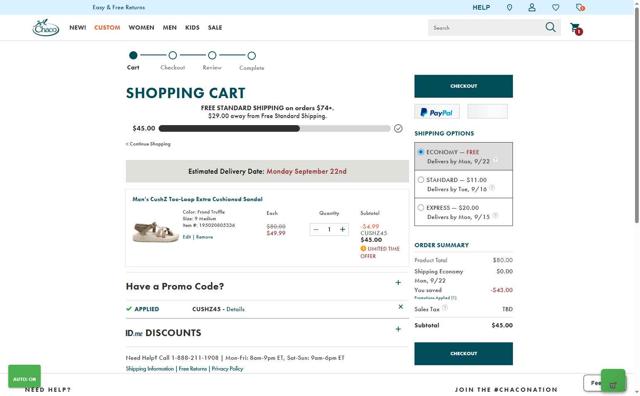Open the MEN menu
The image size is (640, 396).
click(x=170, y=27)
